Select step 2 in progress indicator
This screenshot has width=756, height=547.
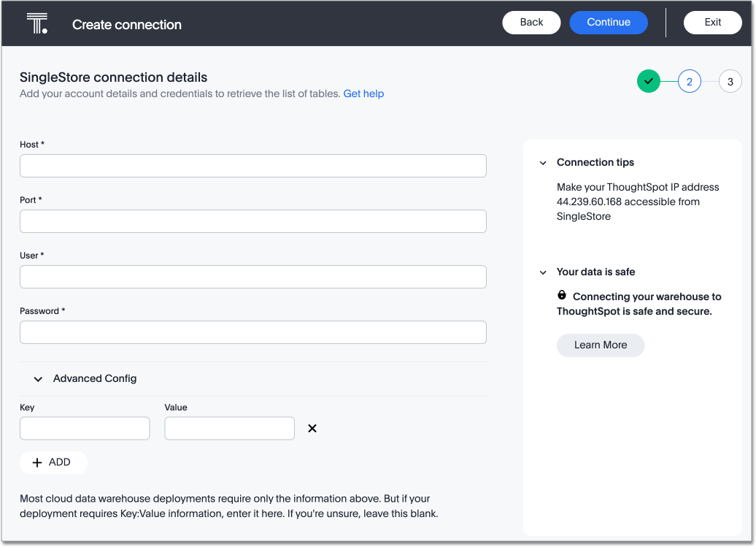(x=689, y=81)
